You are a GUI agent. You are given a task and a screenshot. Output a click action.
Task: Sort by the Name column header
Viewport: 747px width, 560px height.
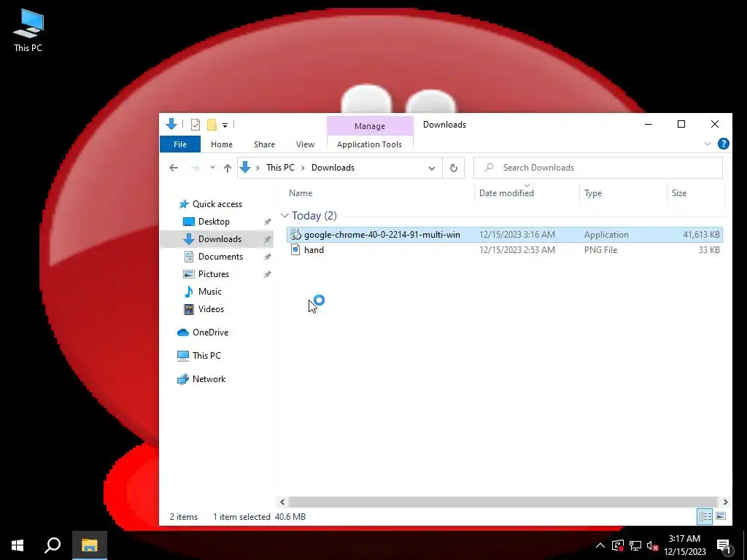click(x=301, y=192)
